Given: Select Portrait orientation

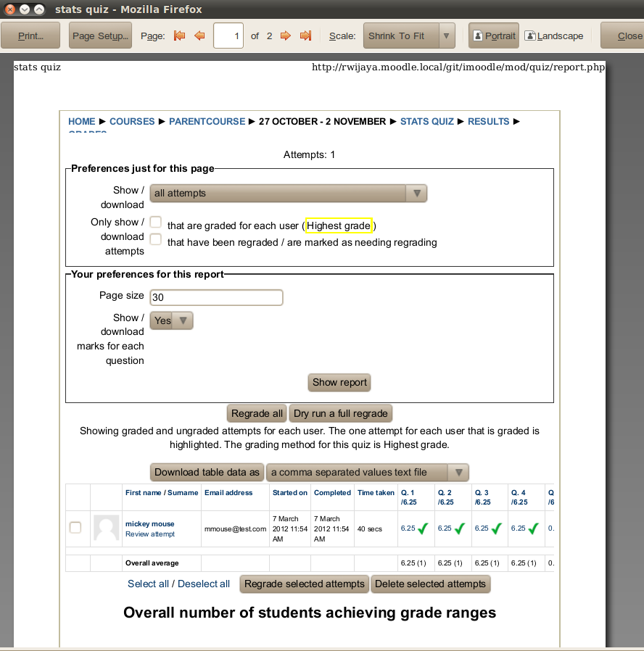Looking at the screenshot, I should pyautogui.click(x=494, y=36).
